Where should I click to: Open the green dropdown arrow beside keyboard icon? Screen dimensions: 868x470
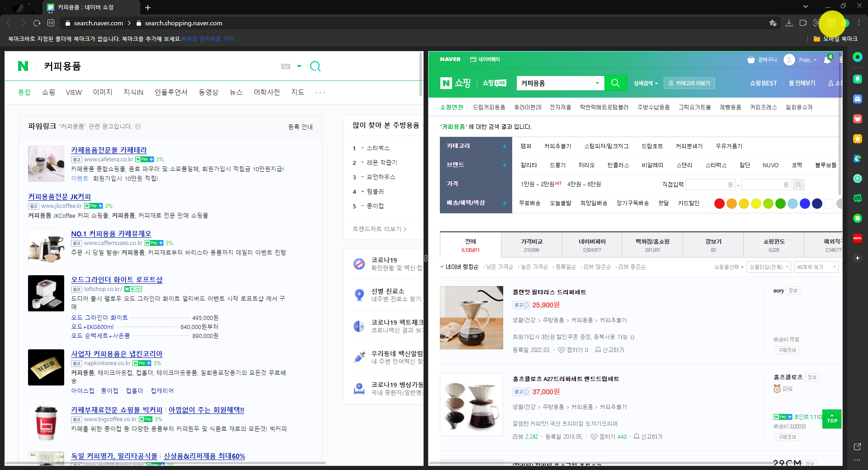point(299,66)
